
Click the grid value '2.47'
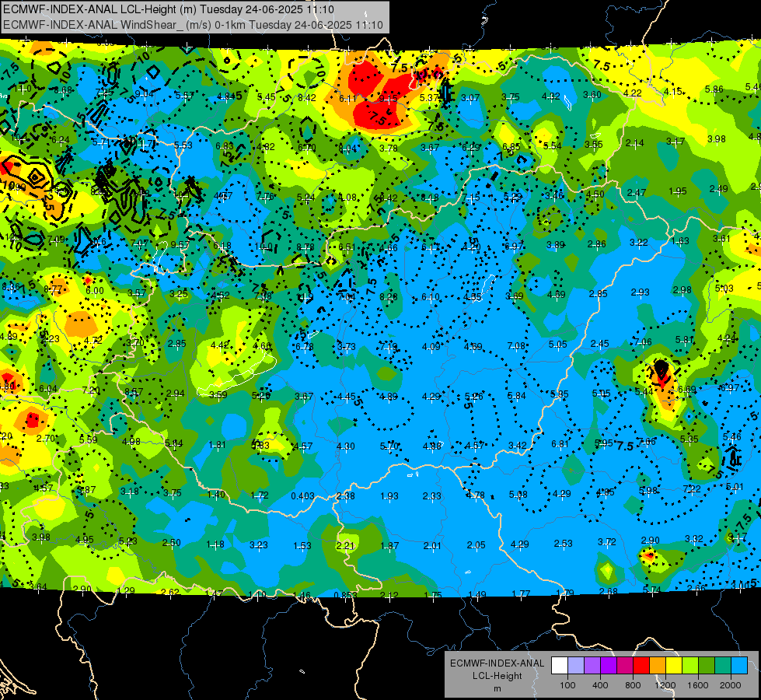click(x=636, y=192)
